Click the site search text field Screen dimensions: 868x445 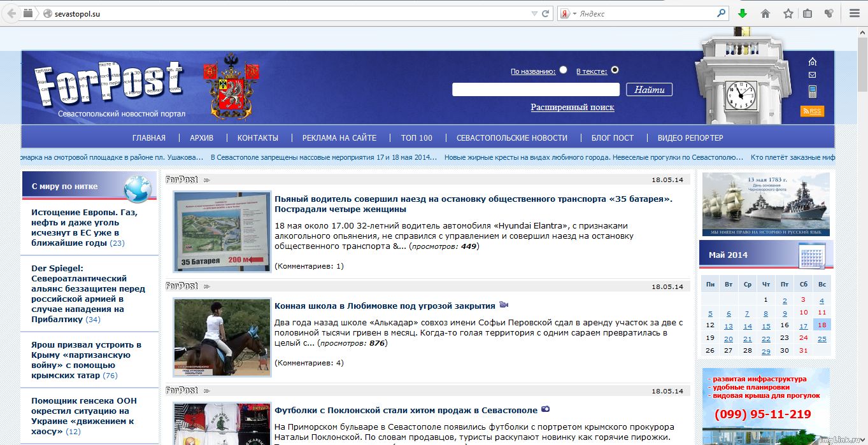(536, 89)
